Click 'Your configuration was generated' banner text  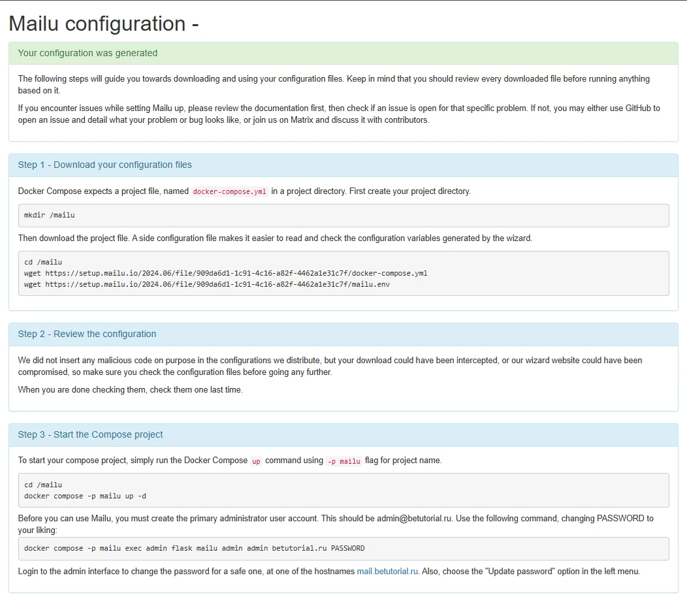88,53
